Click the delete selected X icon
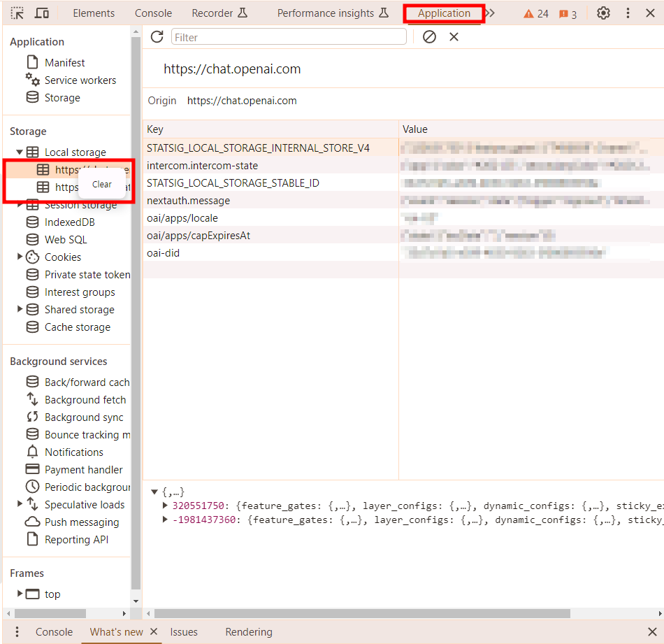Viewport: 664px width, 644px height. pyautogui.click(x=454, y=37)
